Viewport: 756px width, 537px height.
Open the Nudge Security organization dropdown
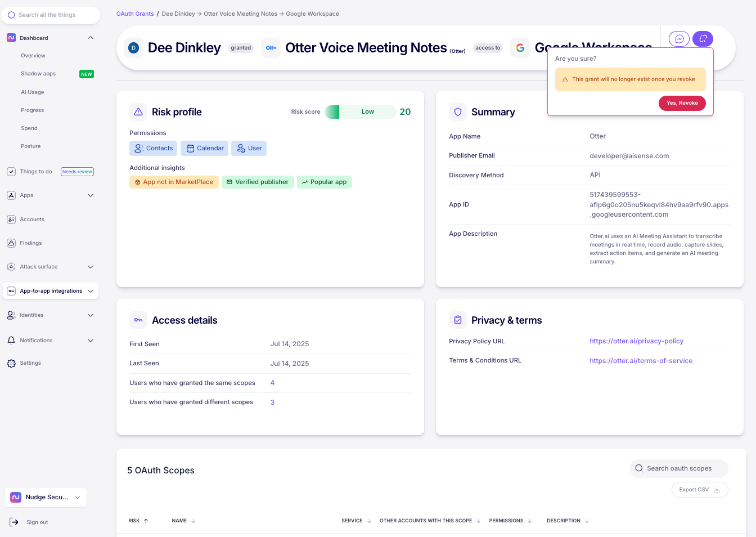point(46,497)
